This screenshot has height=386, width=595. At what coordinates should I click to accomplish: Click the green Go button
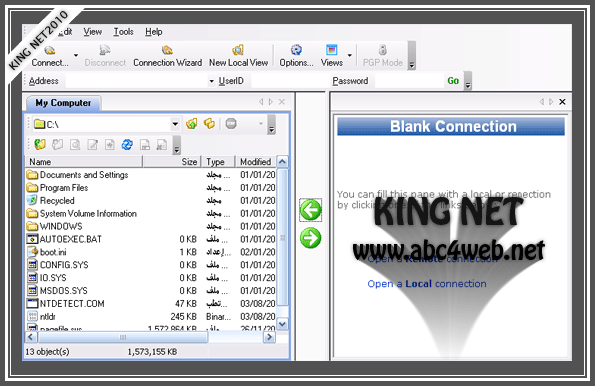[453, 81]
